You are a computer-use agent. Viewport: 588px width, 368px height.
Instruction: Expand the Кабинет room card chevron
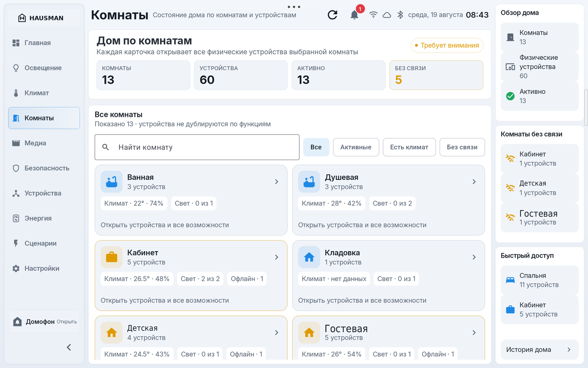(x=277, y=257)
